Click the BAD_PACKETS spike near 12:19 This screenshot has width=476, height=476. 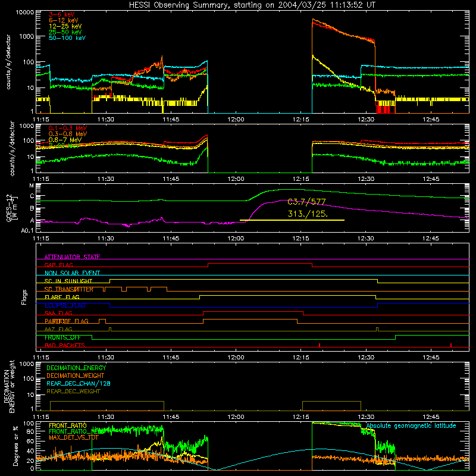(320, 345)
